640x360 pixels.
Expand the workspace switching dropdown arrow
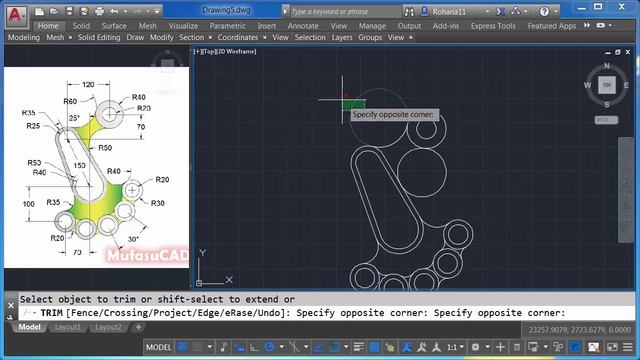[x=487, y=347]
